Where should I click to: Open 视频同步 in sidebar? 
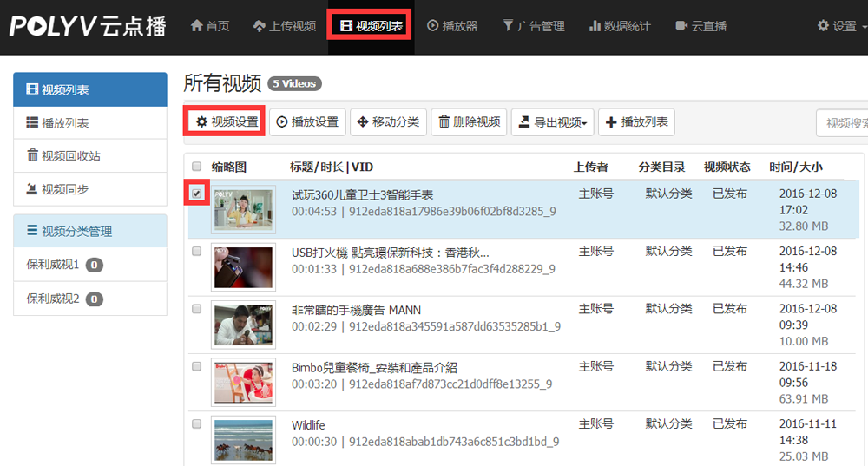pos(90,189)
